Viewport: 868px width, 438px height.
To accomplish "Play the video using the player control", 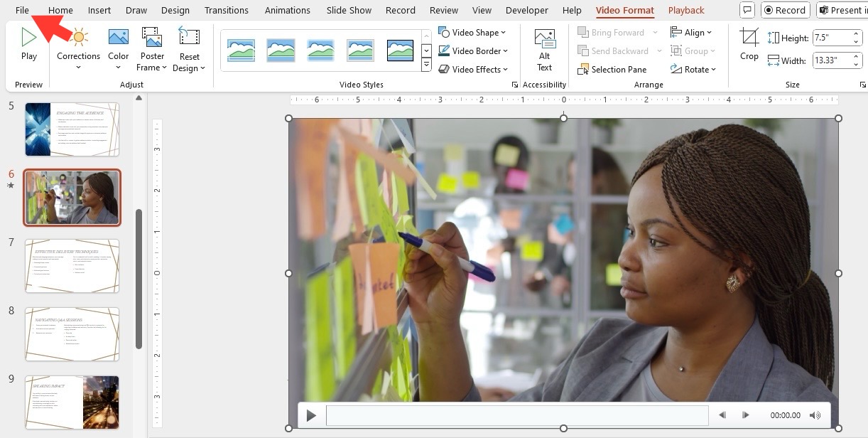I will tap(311, 415).
